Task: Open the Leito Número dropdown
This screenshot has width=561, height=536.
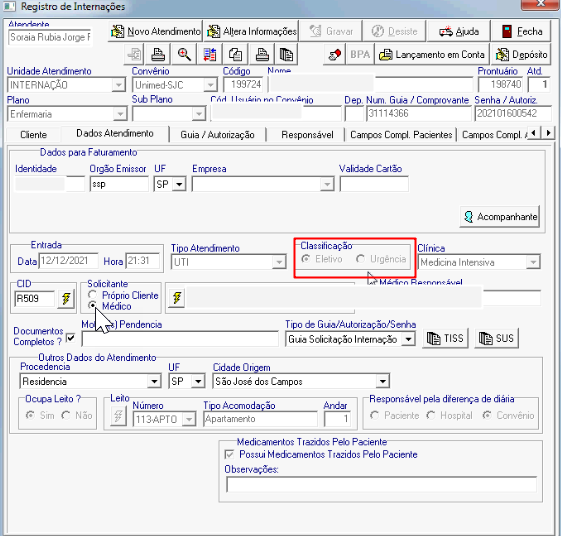Action: (189, 419)
